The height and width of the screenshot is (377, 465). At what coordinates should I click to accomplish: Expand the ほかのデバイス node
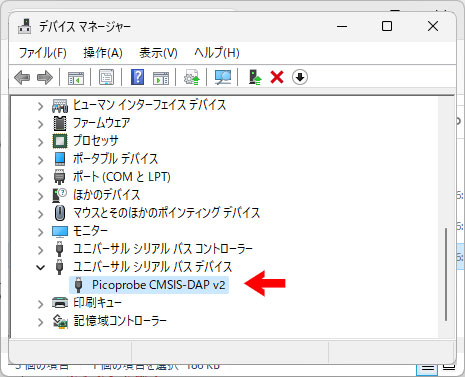40,196
